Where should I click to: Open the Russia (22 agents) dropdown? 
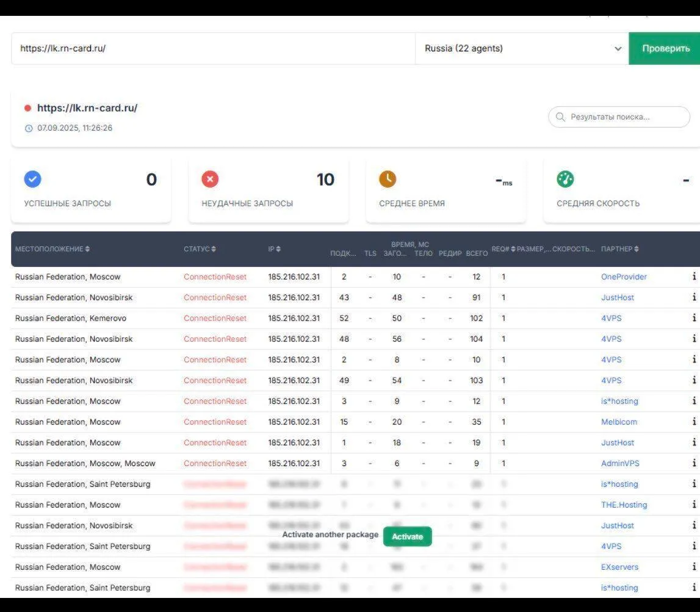point(522,49)
